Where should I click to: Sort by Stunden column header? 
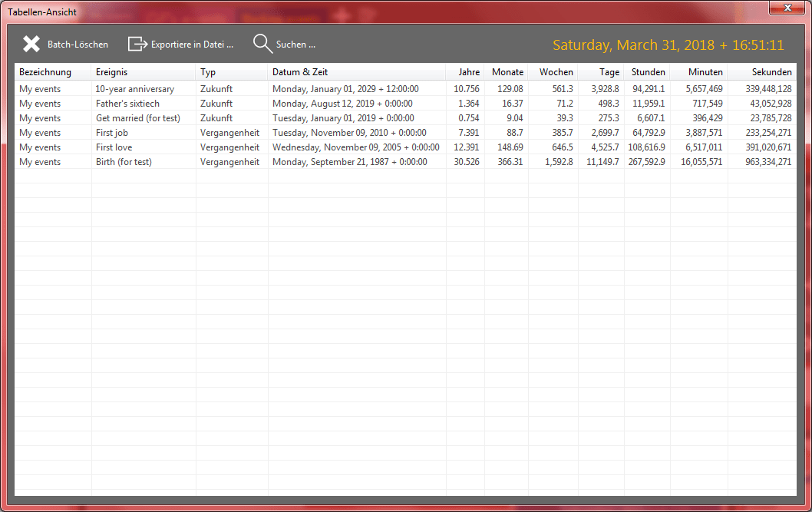pos(647,72)
